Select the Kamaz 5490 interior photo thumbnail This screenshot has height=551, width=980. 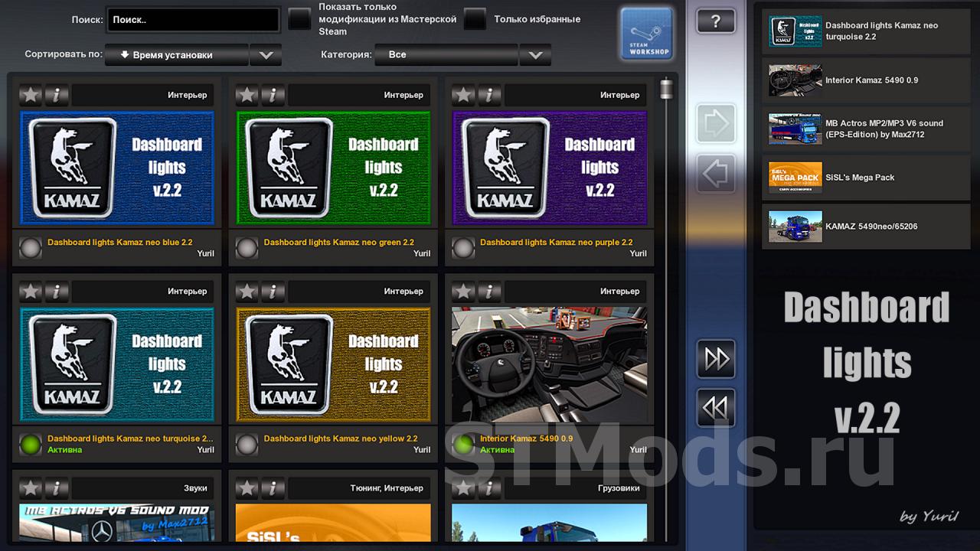pos(549,364)
